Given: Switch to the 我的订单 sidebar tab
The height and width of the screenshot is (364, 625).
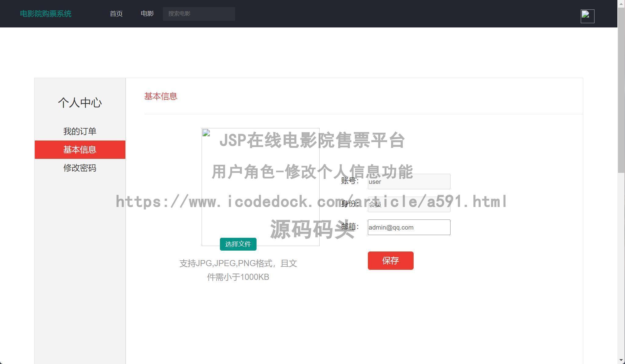Looking at the screenshot, I should 80,131.
